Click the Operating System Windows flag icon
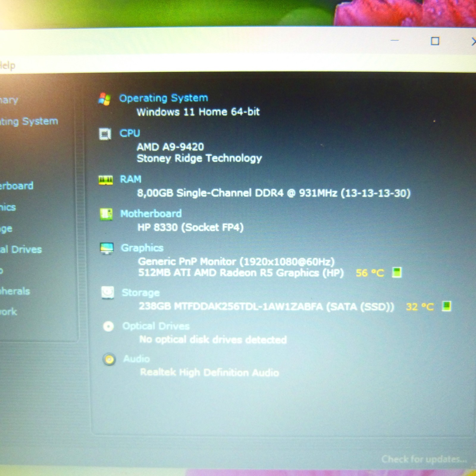476x476 pixels. point(104,99)
